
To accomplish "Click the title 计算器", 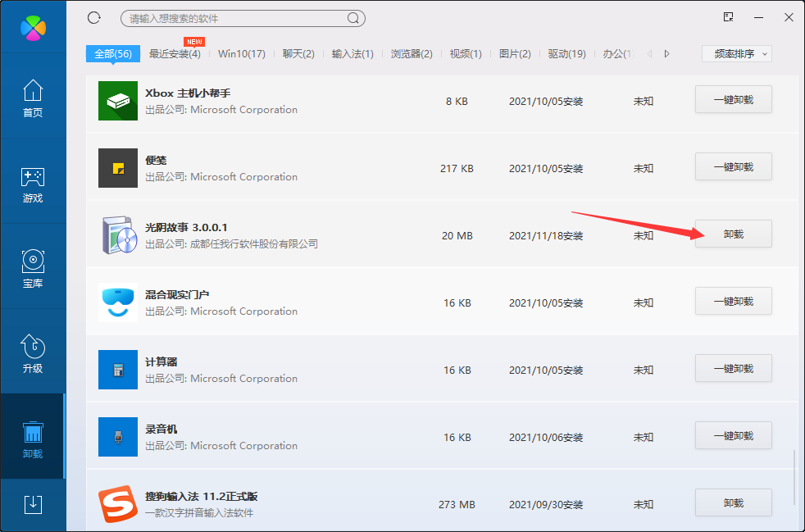I will click(x=161, y=362).
